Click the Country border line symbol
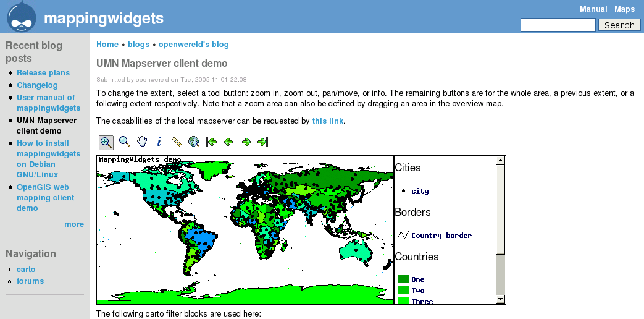This screenshot has width=644, height=319. coord(403,235)
